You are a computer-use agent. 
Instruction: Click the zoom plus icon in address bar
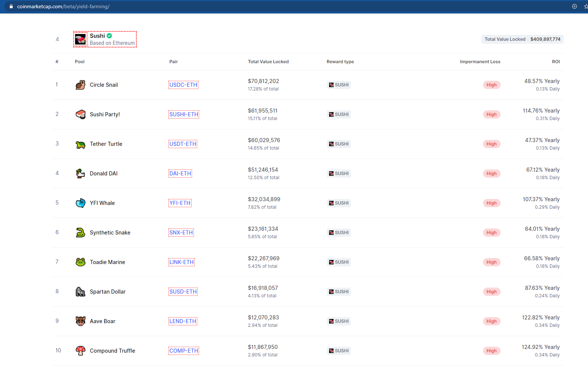tap(575, 6)
